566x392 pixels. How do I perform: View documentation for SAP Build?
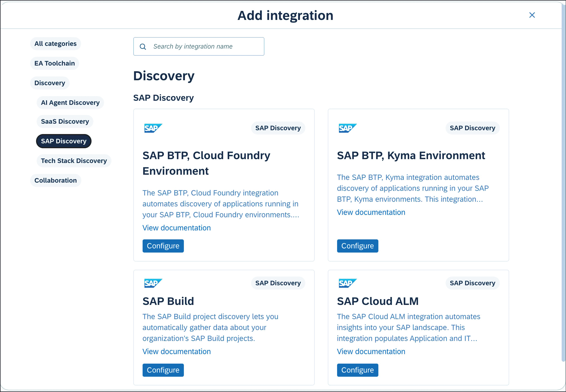coord(177,352)
